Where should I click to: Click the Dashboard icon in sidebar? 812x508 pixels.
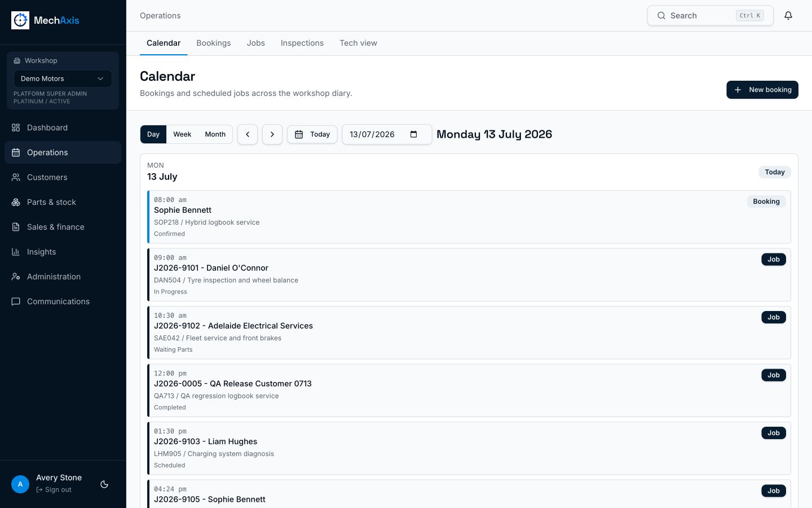16,128
